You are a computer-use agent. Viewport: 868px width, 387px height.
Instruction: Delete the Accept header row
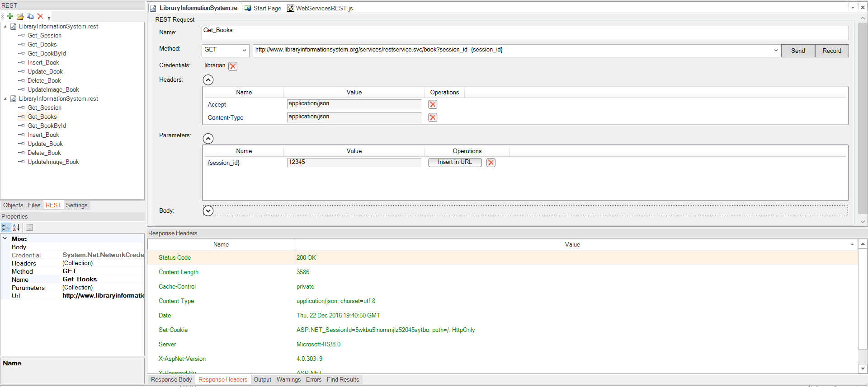pyautogui.click(x=433, y=104)
